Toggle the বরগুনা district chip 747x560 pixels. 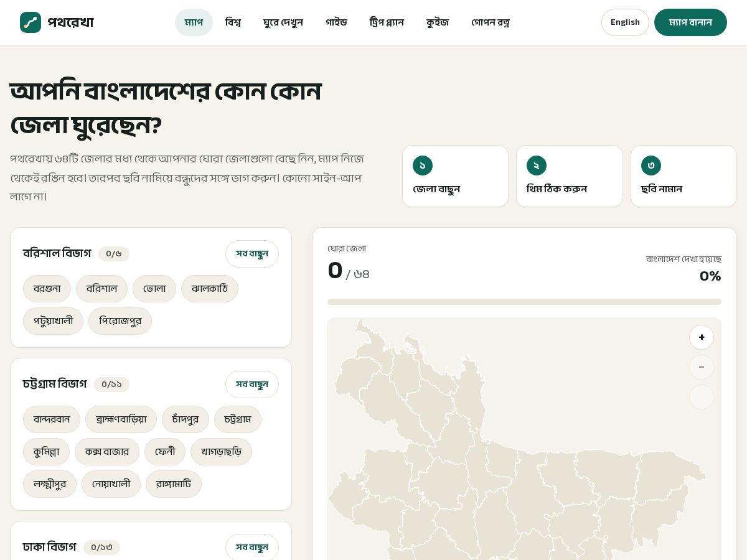point(47,289)
